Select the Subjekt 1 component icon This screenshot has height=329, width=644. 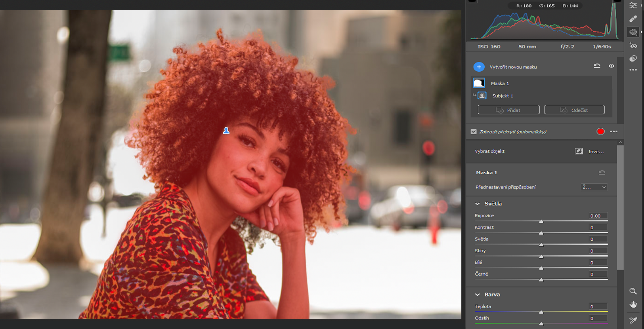[x=482, y=95]
